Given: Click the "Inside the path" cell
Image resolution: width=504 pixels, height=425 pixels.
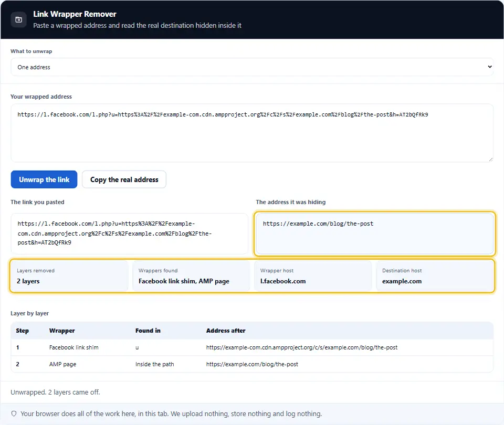Looking at the screenshot, I should point(154,364).
